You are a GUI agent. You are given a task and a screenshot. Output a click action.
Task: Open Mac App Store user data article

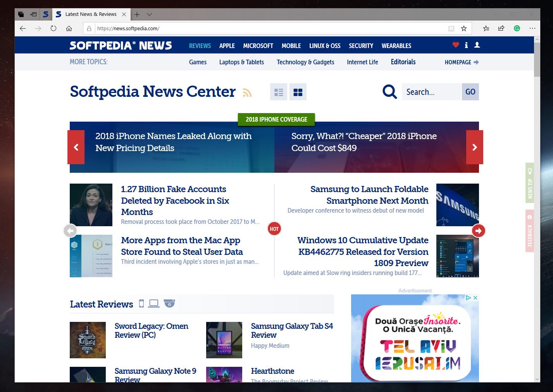point(182,246)
